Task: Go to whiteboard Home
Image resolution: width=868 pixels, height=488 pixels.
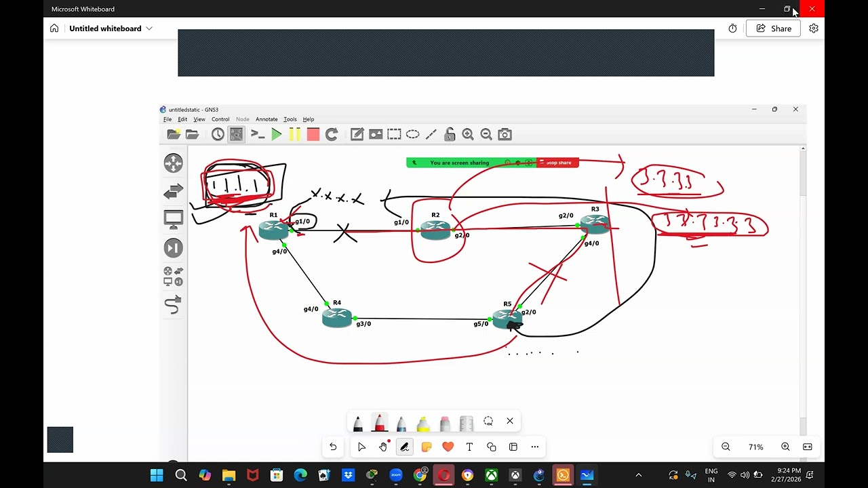Action: pyautogui.click(x=54, y=28)
